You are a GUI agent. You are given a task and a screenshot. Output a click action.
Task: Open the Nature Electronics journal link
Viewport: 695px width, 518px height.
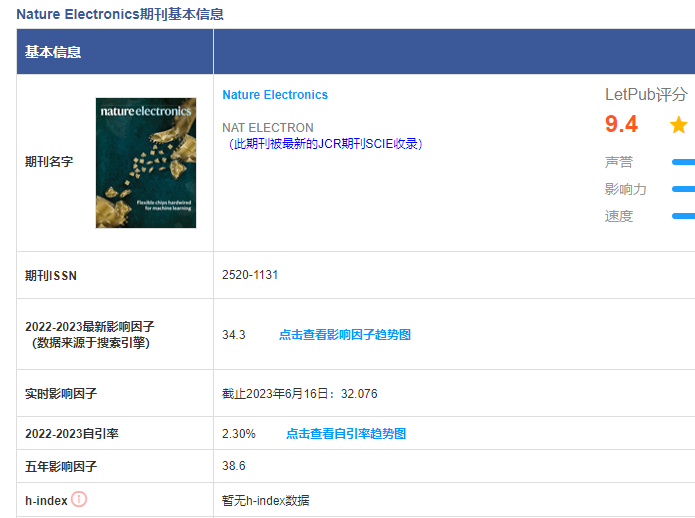click(x=275, y=95)
